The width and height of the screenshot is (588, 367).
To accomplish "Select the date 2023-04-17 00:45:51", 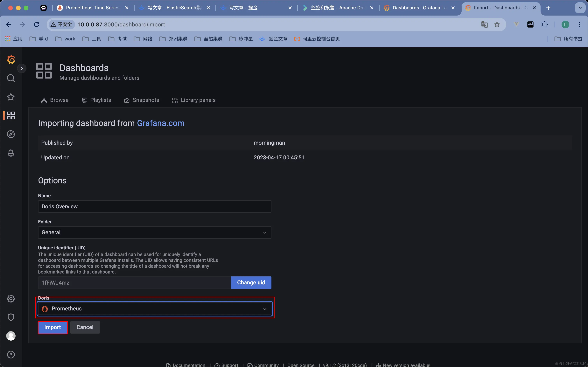I will point(279,157).
